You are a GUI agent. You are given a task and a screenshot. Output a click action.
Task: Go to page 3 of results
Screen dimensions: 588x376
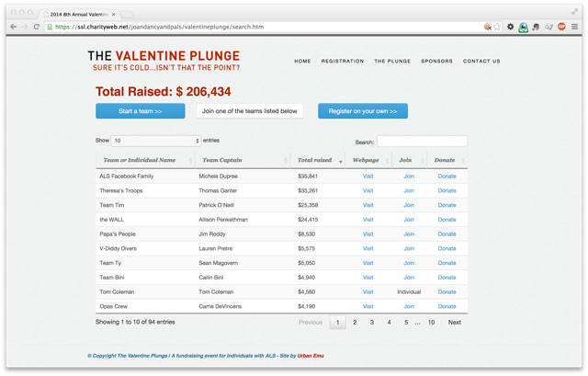click(x=372, y=323)
